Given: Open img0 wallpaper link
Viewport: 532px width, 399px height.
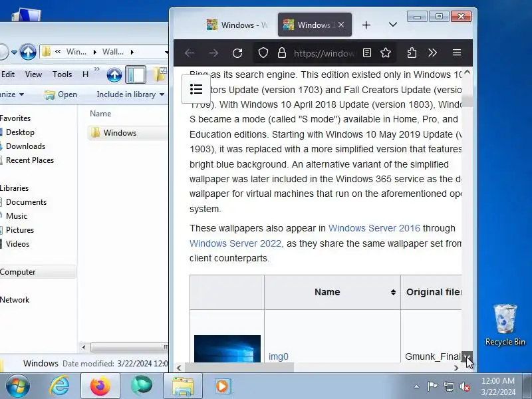Looking at the screenshot, I should (279, 356).
